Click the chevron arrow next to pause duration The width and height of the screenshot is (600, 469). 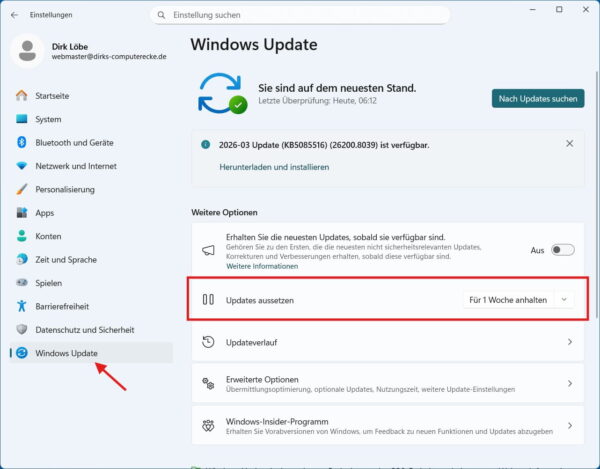[x=564, y=300]
